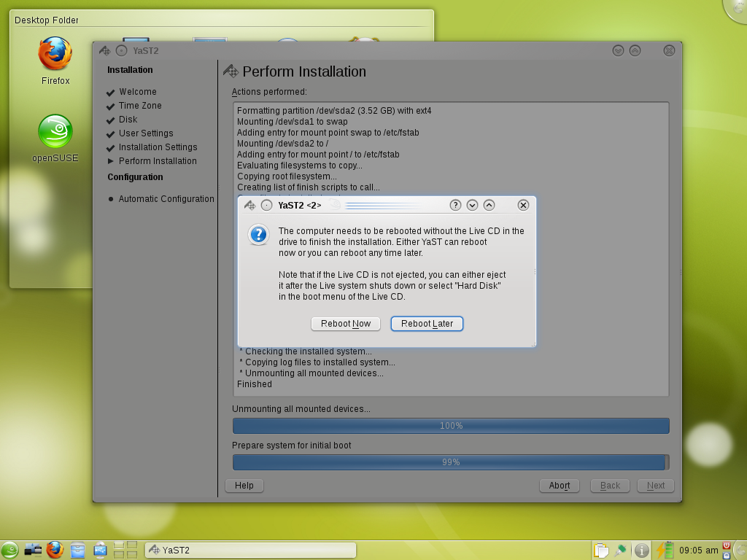The image size is (747, 560).
Task: Minimize the YaST2 <2> dialog
Action: [472, 205]
